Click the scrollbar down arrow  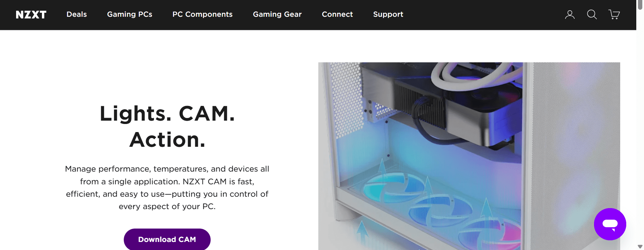click(x=640, y=247)
